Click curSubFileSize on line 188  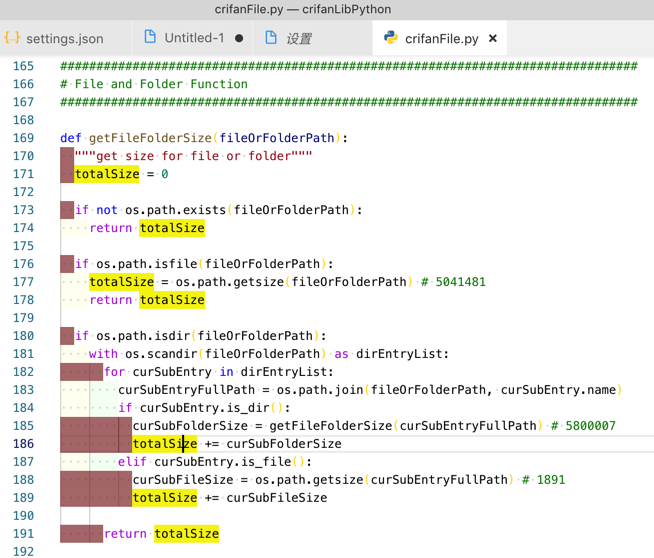pos(183,480)
